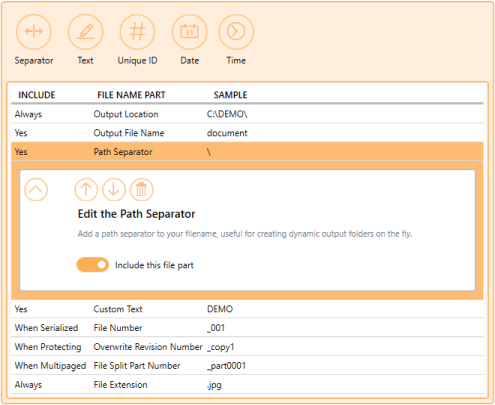The width and height of the screenshot is (495, 405).
Task: Click the C:\DEMO\ sample value
Action: coord(227,114)
